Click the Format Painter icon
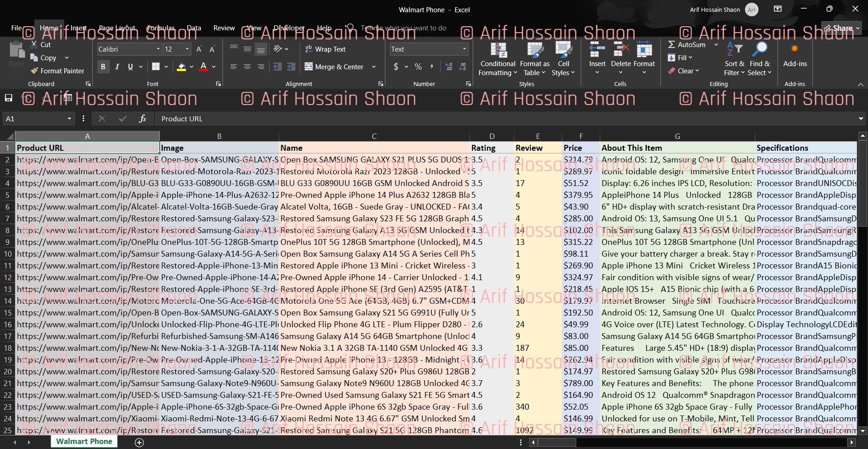 pos(34,71)
